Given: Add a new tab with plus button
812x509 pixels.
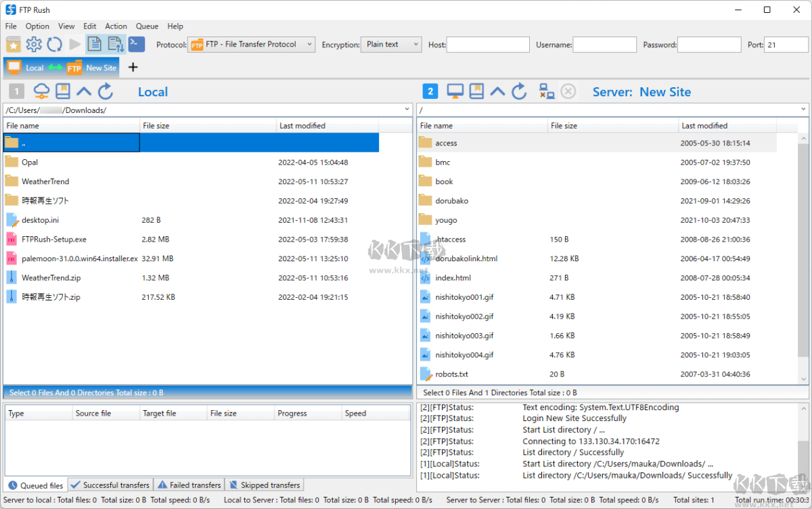Looking at the screenshot, I should tap(133, 67).
